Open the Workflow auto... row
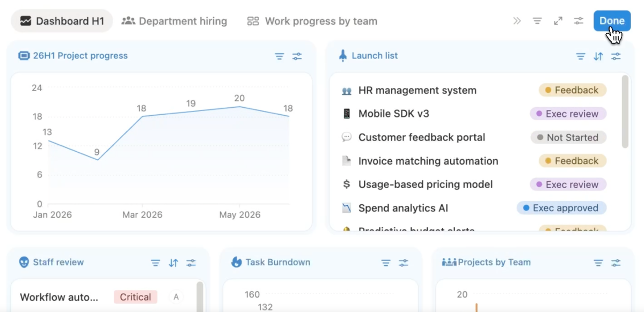This screenshot has width=644, height=312. point(59,297)
